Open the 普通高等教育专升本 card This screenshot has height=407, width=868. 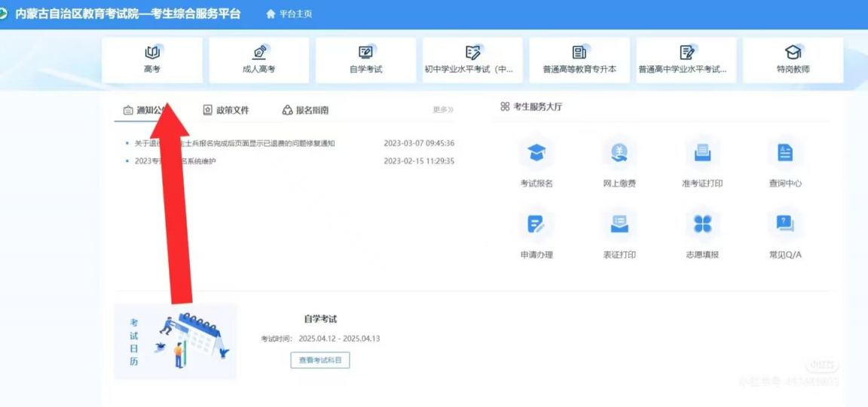pyautogui.click(x=579, y=60)
